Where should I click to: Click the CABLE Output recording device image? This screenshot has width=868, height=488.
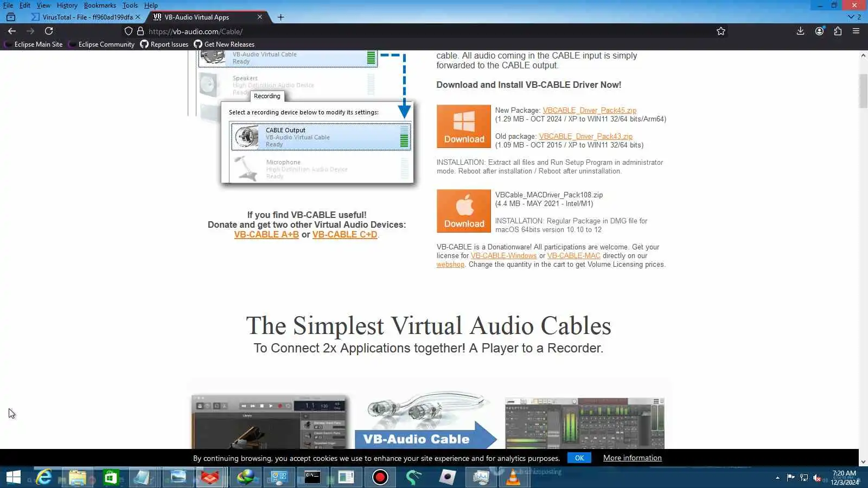[x=321, y=137]
